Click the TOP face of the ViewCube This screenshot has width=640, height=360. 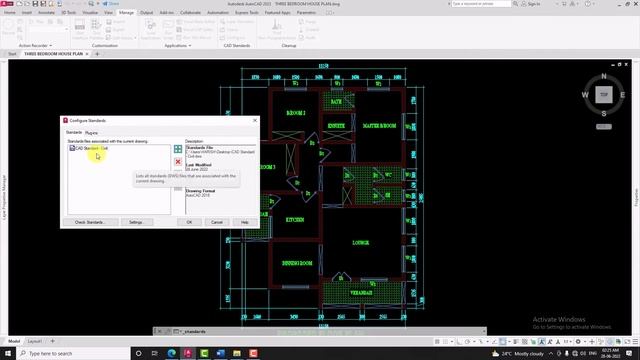pyautogui.click(x=604, y=94)
